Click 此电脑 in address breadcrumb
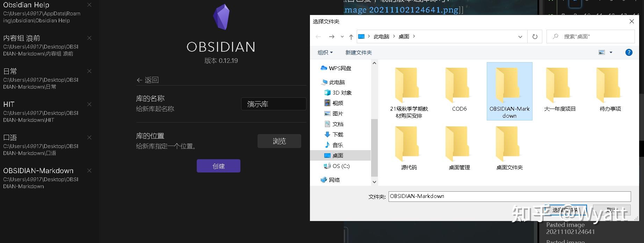Screen dimensions: 644x243 [x=381, y=36]
